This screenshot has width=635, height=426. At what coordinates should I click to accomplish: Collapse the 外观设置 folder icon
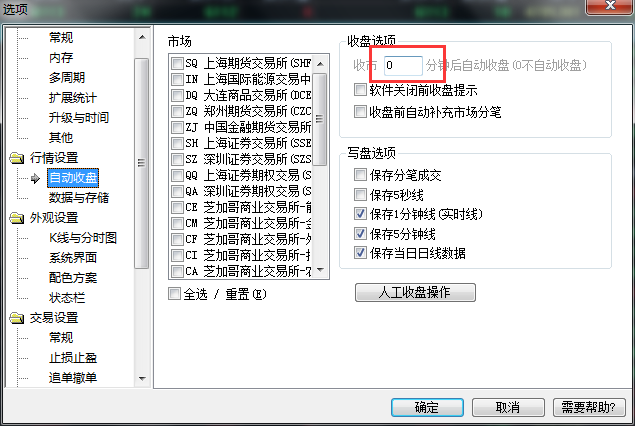click(17, 218)
